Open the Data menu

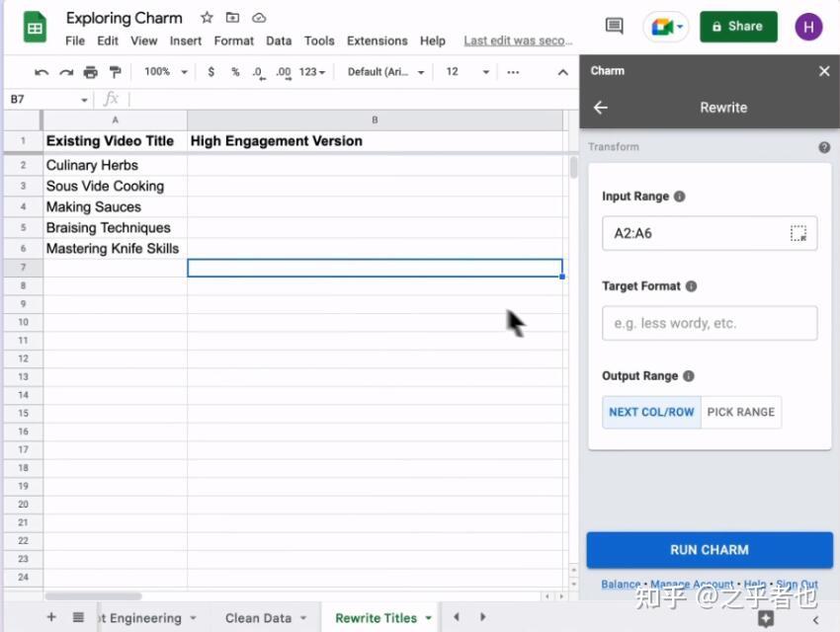point(279,40)
